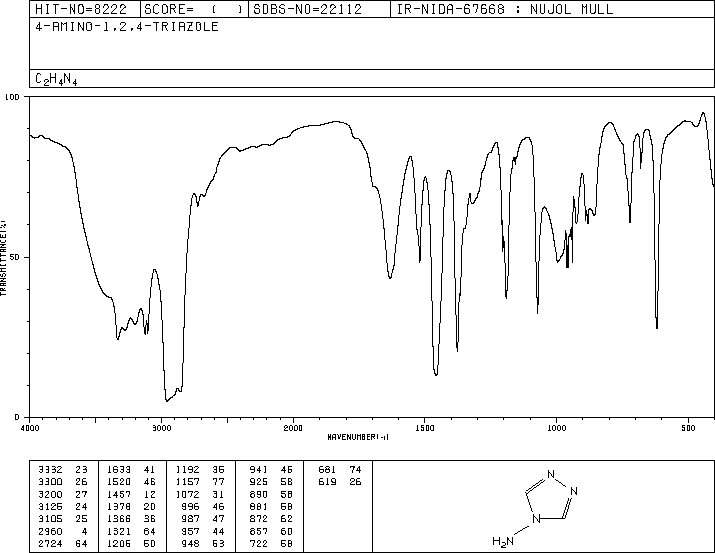Screen dimensions: 715x553
Task: Click the peak table row 1192 36
Action: click(200, 469)
